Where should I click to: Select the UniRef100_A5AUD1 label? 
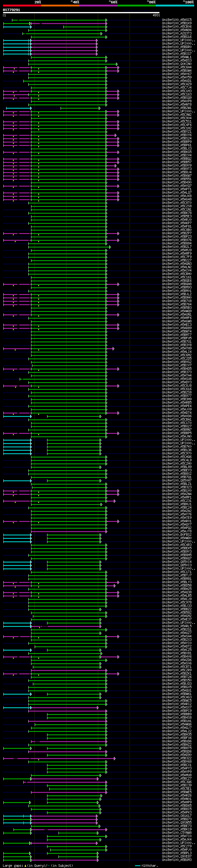[177, 81]
